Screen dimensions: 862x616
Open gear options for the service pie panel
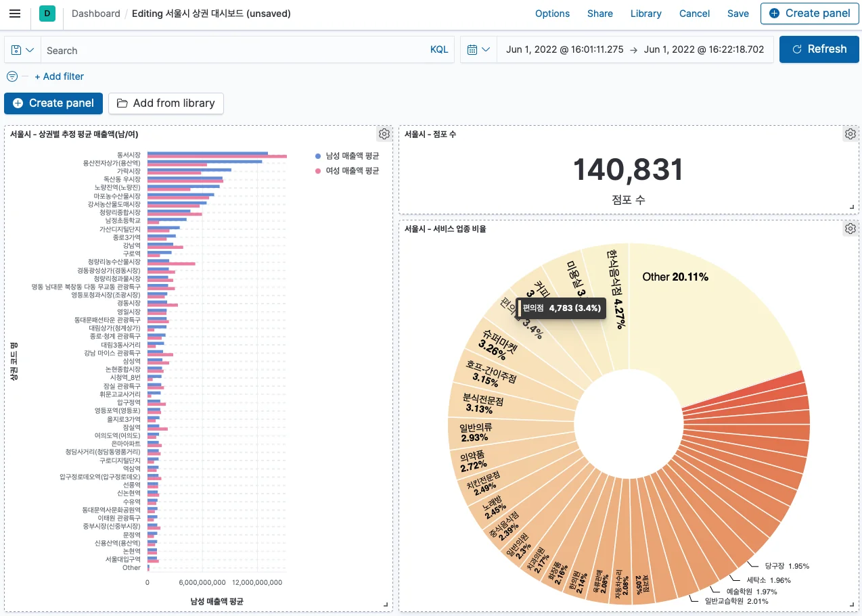point(850,229)
